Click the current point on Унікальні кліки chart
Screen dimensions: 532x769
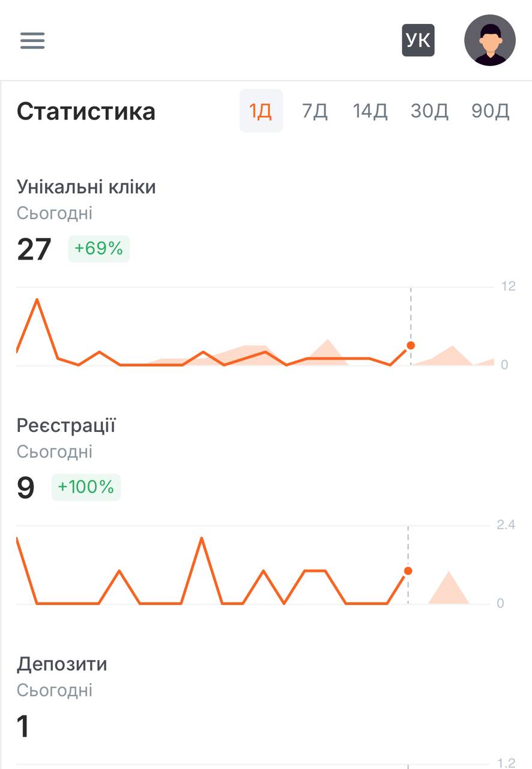coord(411,345)
